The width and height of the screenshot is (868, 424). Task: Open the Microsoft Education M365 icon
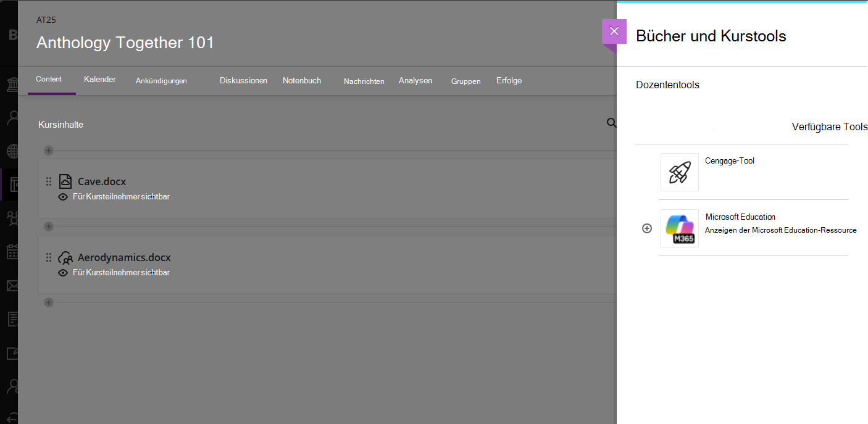click(680, 228)
